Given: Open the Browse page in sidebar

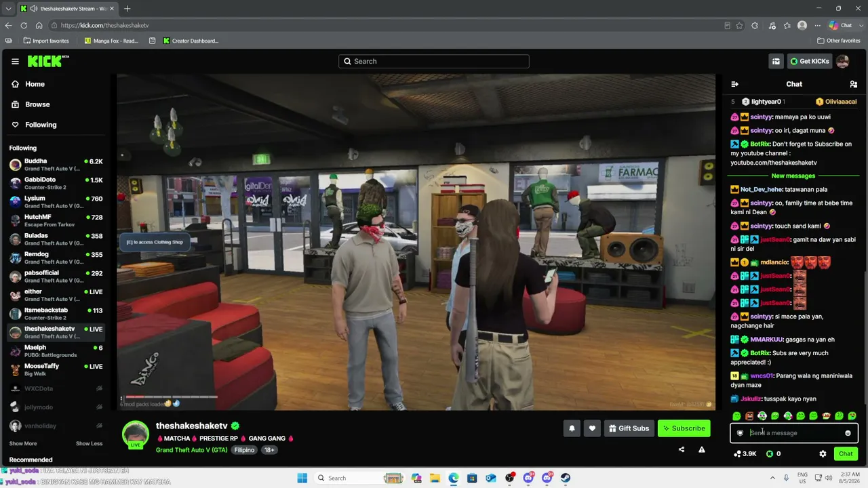Looking at the screenshot, I should (x=31, y=104).
